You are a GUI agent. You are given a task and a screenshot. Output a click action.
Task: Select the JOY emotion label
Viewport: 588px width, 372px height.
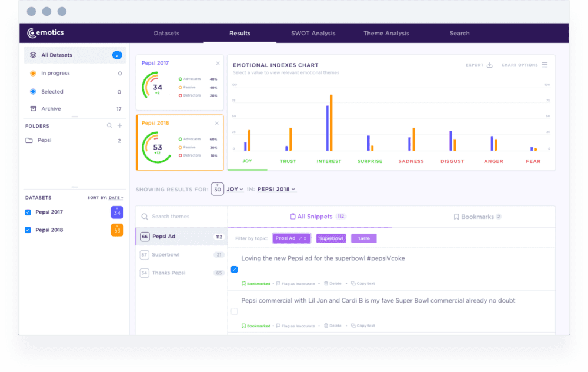click(x=247, y=161)
